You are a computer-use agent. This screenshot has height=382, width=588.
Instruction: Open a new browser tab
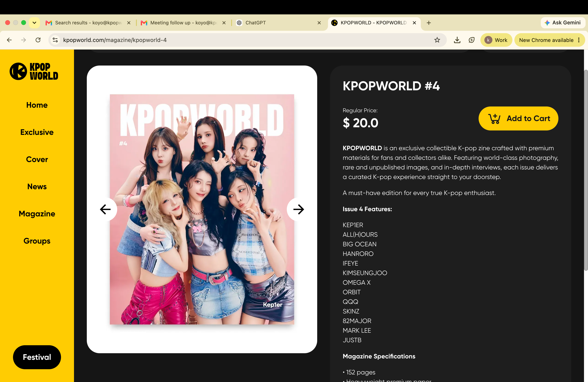[x=429, y=23]
